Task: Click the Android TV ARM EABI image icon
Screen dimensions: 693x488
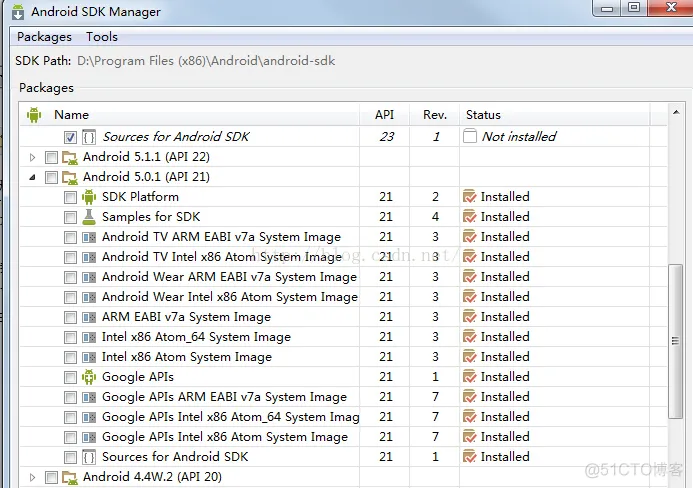Action: click(x=89, y=237)
